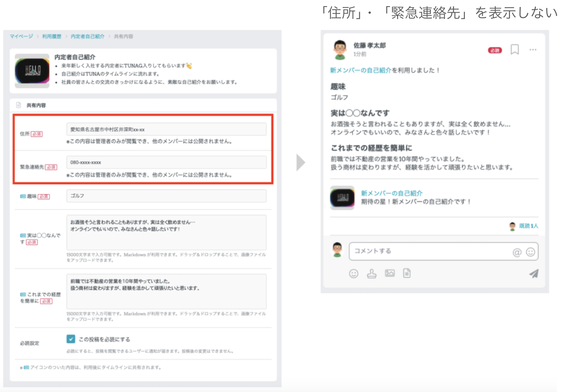Click the 既読1人 read count link
The image size is (563, 392).
click(529, 226)
